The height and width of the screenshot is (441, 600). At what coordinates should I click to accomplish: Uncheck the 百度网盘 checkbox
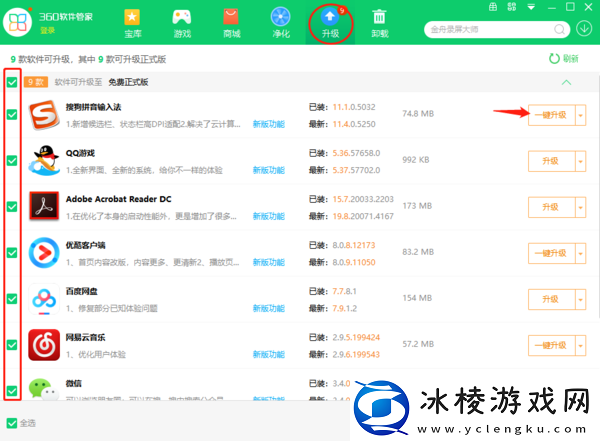point(12,299)
